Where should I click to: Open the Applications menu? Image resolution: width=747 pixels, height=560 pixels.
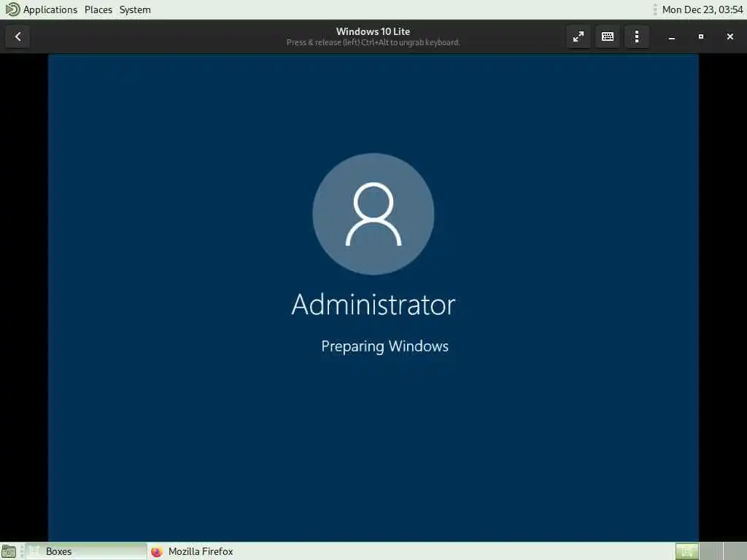[50, 9]
